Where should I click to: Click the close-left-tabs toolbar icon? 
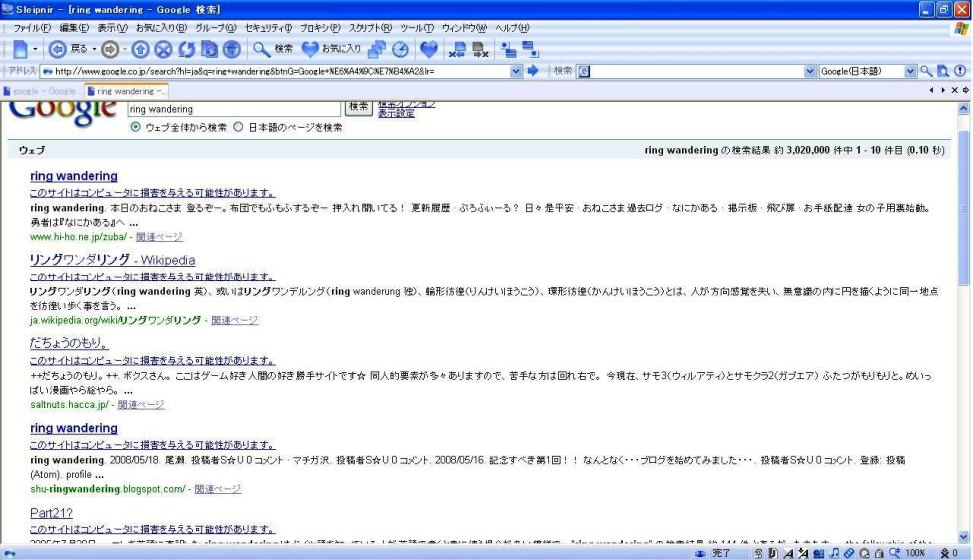pyautogui.click(x=457, y=50)
